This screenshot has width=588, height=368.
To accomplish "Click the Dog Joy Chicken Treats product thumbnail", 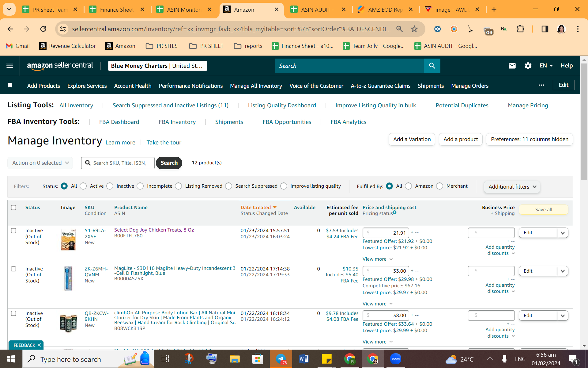I will [x=68, y=240].
